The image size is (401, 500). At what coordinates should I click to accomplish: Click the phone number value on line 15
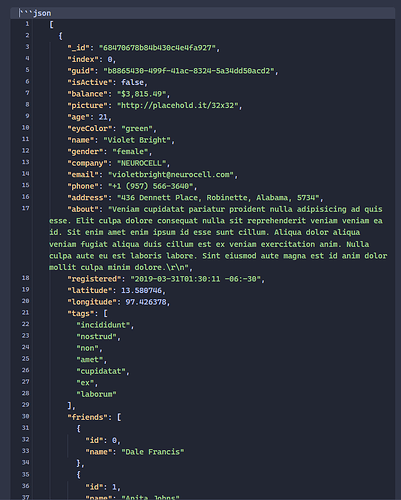click(151, 186)
